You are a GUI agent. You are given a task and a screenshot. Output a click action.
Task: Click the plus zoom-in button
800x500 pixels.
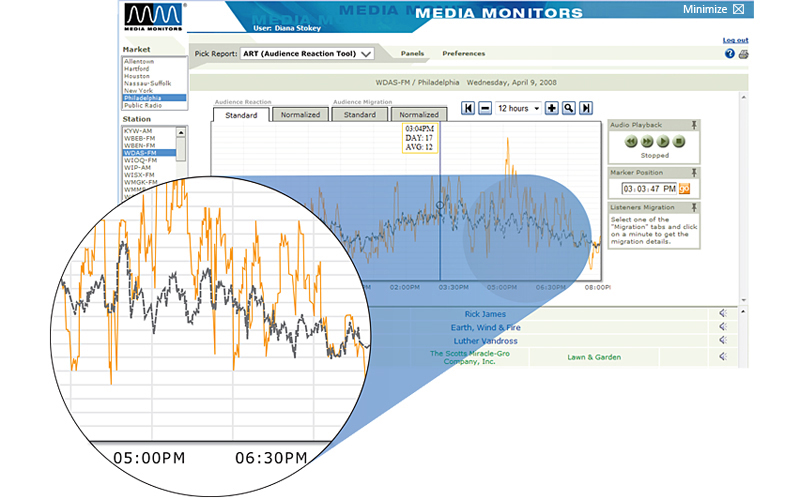tap(551, 108)
